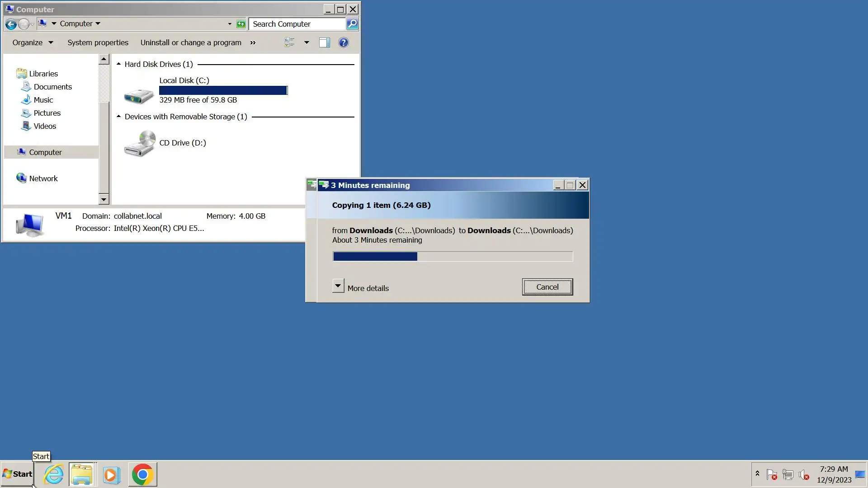
Task: Click System properties in toolbar
Action: coord(98,42)
